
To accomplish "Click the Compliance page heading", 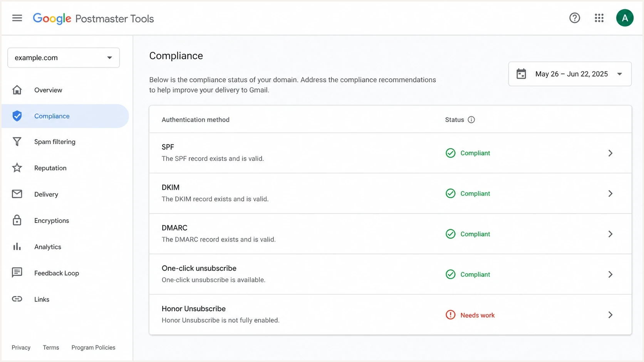I will (176, 56).
